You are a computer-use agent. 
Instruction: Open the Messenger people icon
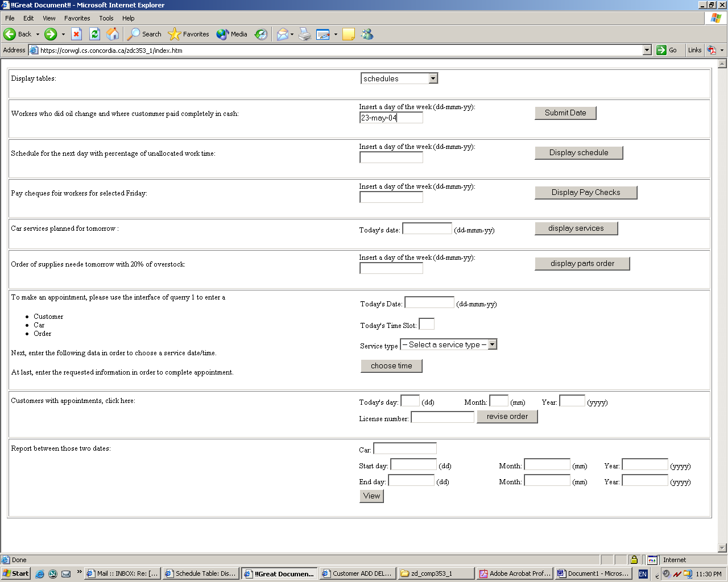(367, 34)
